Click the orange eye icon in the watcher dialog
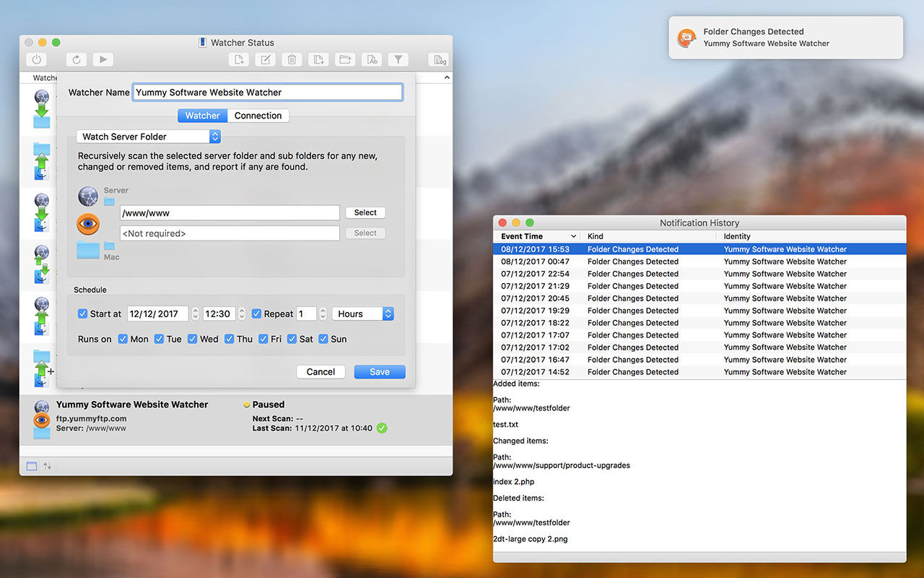The image size is (924, 578). coord(88,224)
